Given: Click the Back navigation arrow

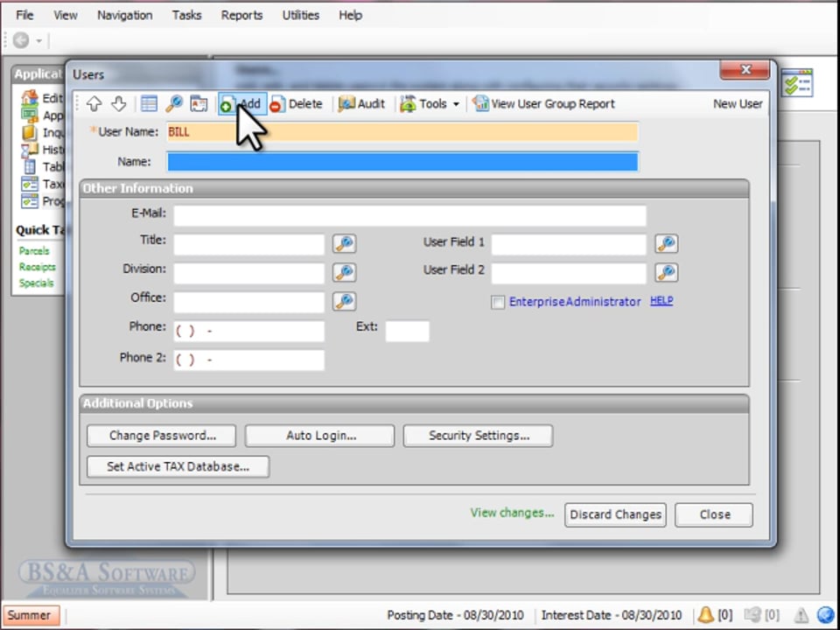Looking at the screenshot, I should (x=21, y=40).
